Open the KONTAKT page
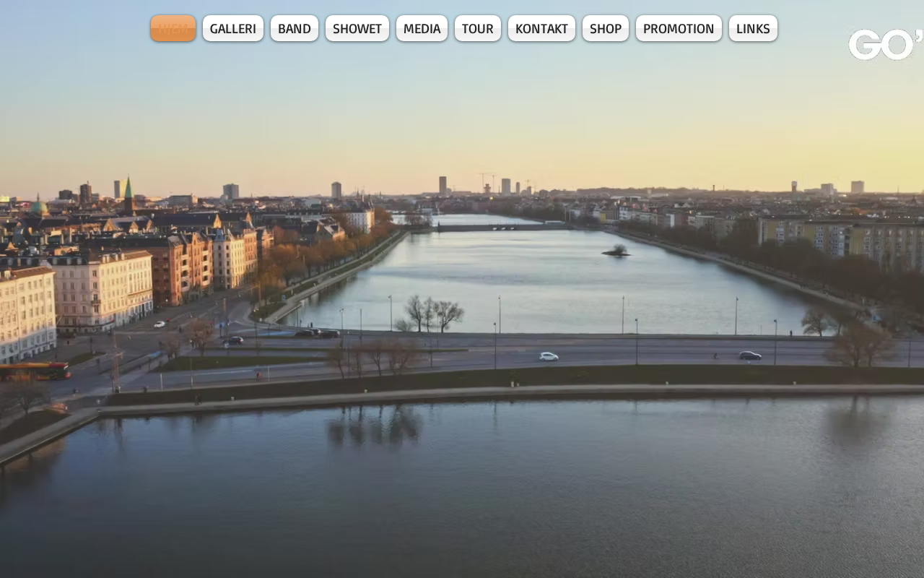This screenshot has width=924, height=578. pyautogui.click(x=541, y=28)
